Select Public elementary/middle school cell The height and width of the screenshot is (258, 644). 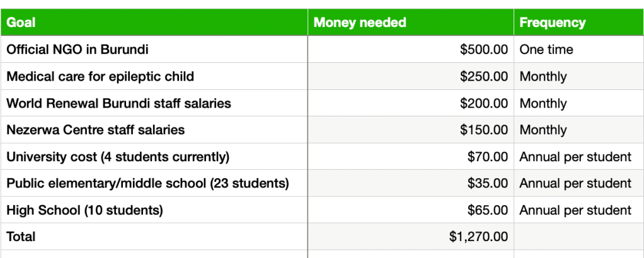(147, 183)
